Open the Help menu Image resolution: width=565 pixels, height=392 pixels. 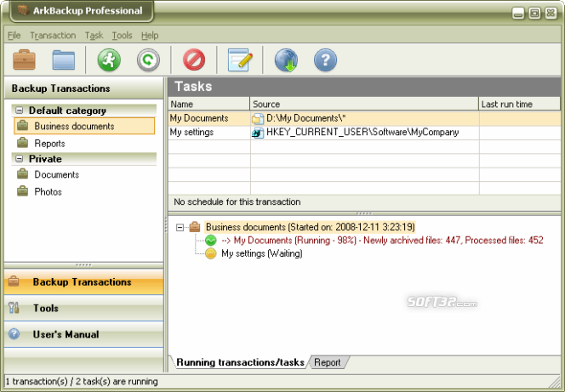coord(150,35)
